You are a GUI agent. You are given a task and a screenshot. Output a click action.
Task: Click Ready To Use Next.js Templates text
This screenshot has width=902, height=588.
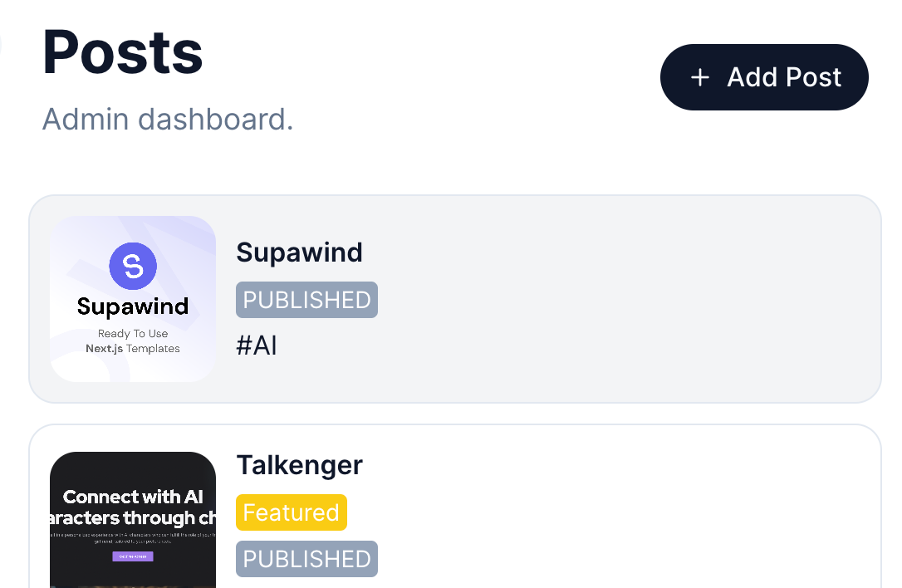133,341
